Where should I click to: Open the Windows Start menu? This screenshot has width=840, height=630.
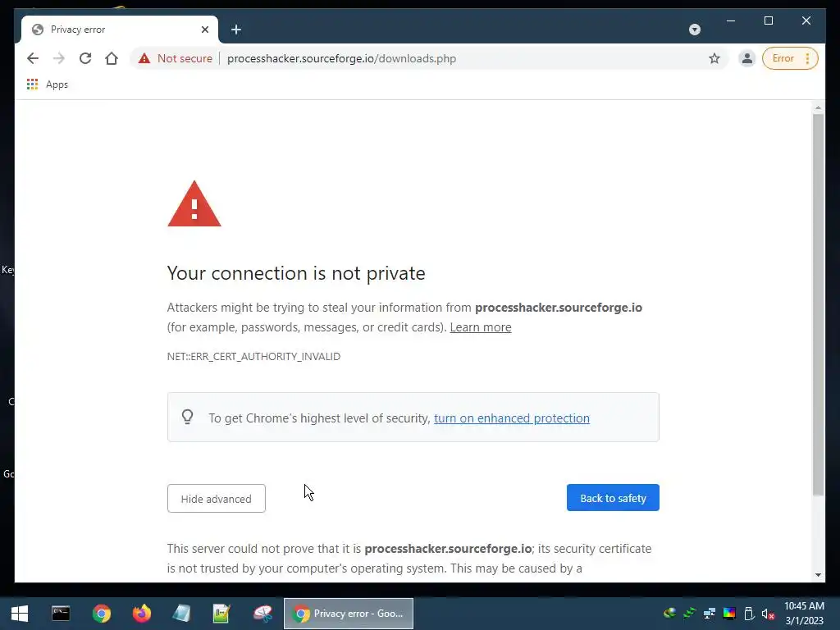point(20,614)
